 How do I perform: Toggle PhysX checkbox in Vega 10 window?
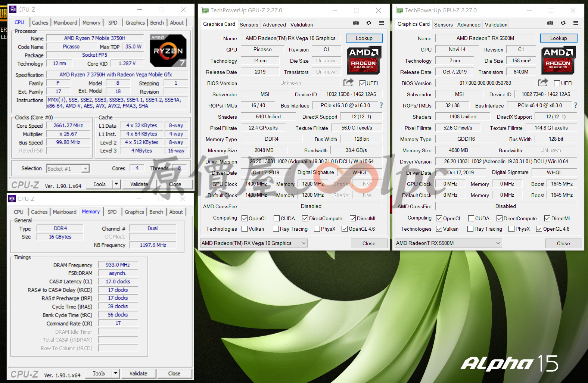point(317,229)
